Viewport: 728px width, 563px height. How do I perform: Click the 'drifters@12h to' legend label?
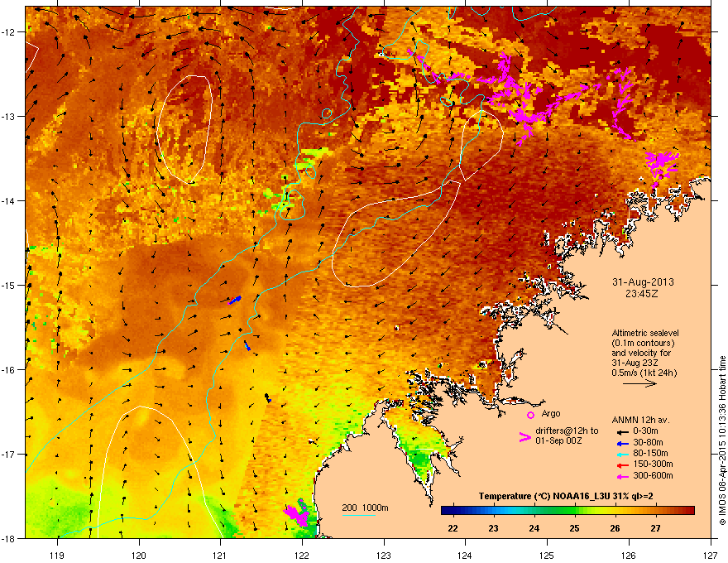(567, 431)
